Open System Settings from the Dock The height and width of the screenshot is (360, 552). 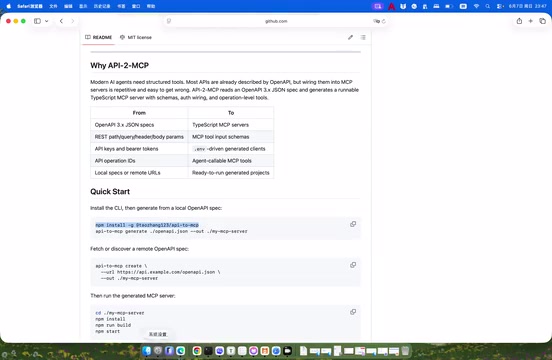pos(158,350)
